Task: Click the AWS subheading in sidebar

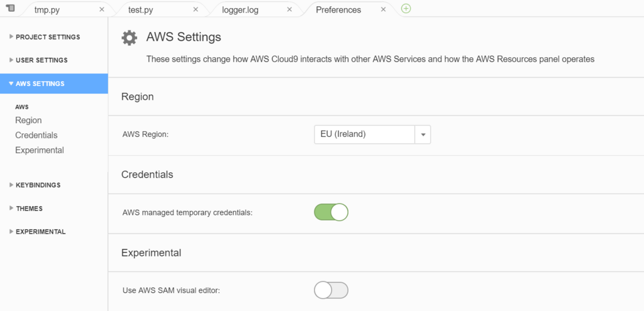Action: (x=22, y=107)
